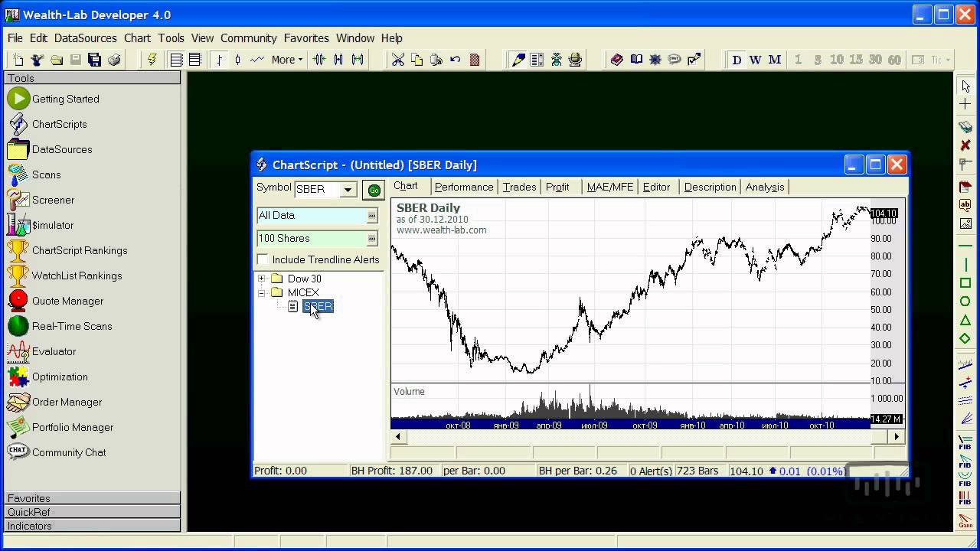The image size is (980, 551).
Task: Click chart scrollbar left arrow
Action: pos(397,436)
